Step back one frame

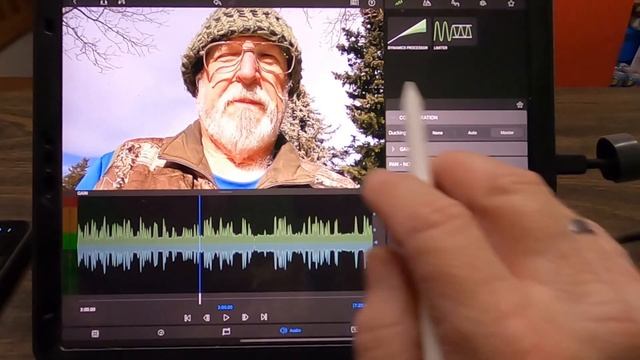coord(207,318)
